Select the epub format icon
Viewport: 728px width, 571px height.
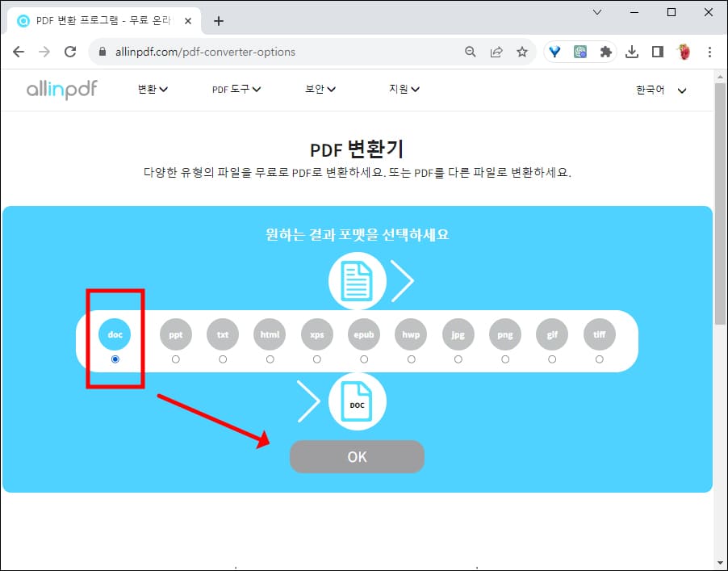(363, 334)
